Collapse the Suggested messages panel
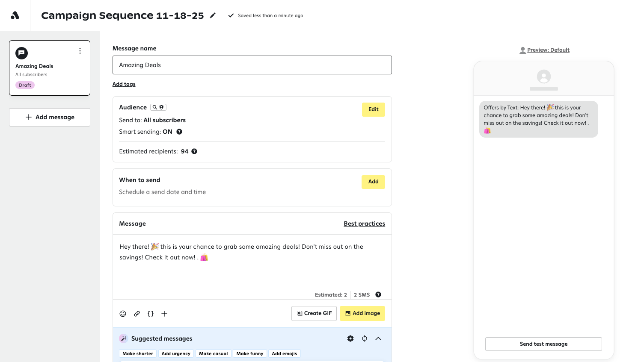644x362 pixels. (378, 338)
